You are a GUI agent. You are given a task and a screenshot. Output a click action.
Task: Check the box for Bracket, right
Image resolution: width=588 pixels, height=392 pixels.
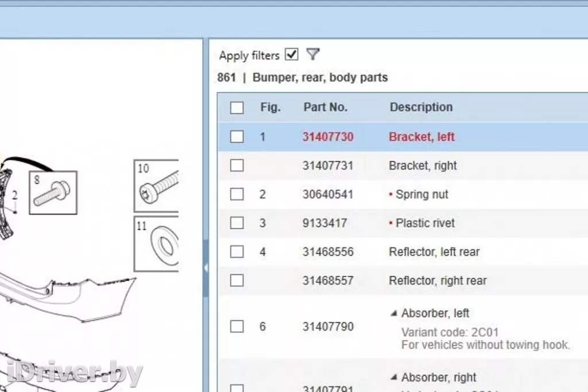[237, 165]
